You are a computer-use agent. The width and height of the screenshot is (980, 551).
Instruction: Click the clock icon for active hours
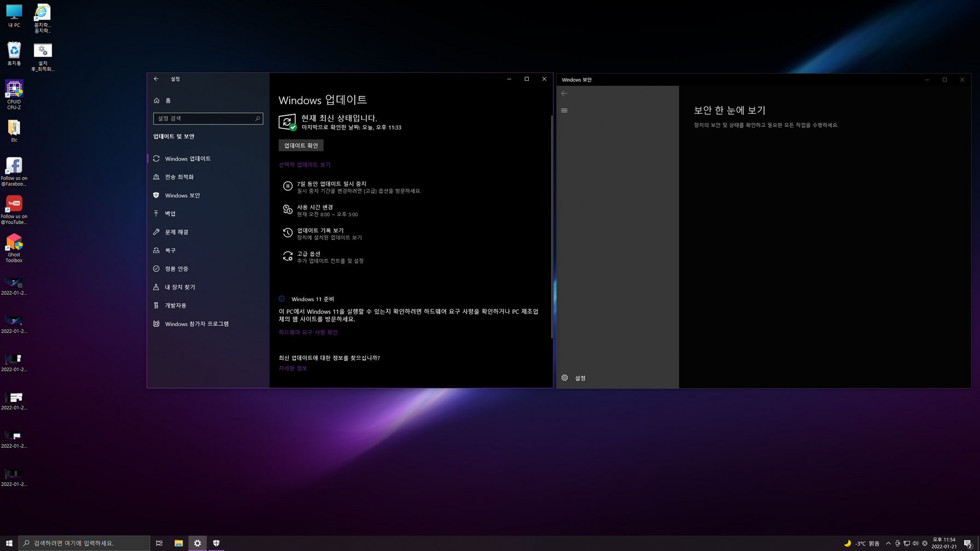[x=288, y=209]
